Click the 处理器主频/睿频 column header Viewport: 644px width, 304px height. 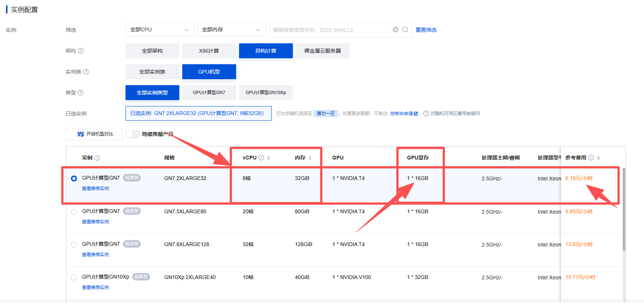click(x=501, y=158)
